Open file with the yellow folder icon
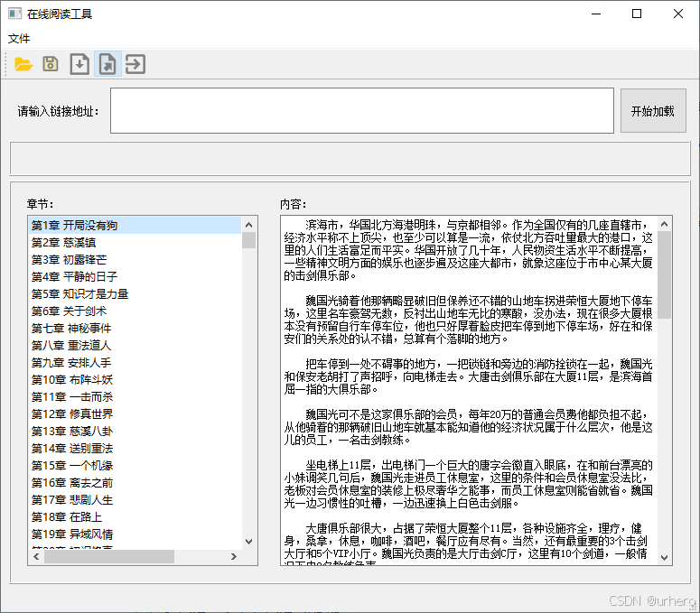The image size is (700, 613). coord(23,64)
